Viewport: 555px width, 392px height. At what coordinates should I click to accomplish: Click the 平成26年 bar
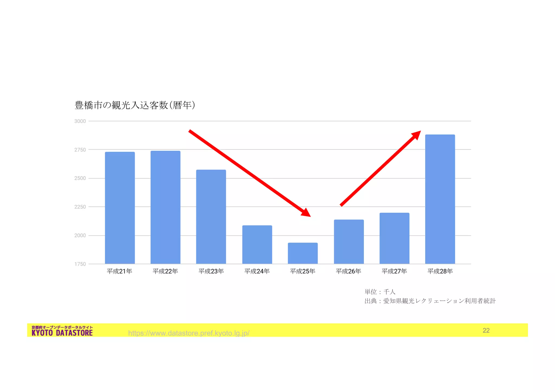point(349,242)
